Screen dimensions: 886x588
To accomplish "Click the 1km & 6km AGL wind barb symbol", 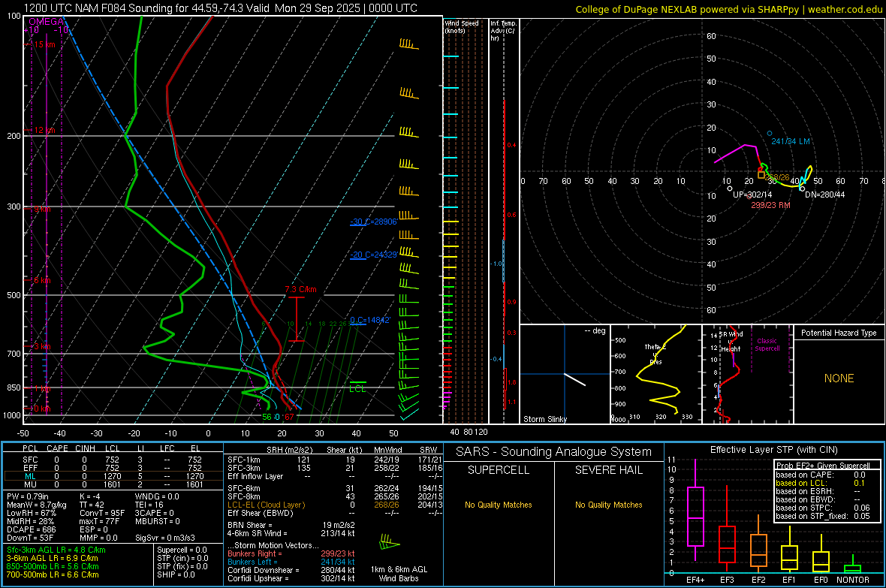I will [390, 544].
